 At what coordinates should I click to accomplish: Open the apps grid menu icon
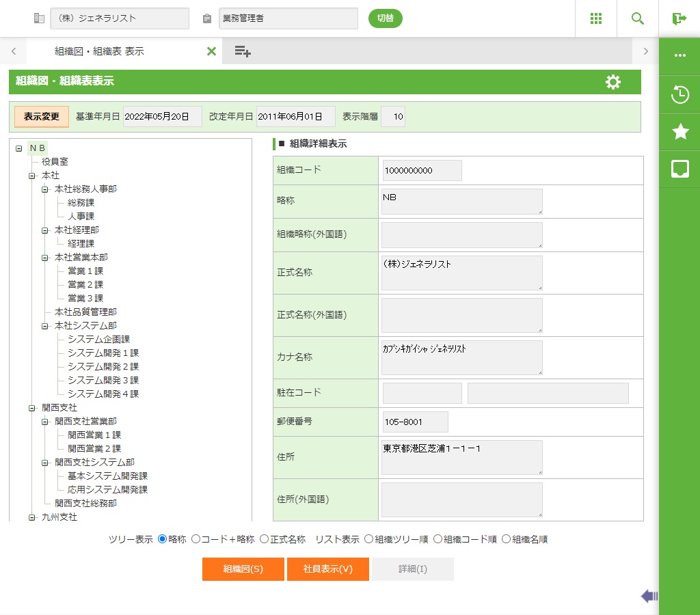coord(595,18)
